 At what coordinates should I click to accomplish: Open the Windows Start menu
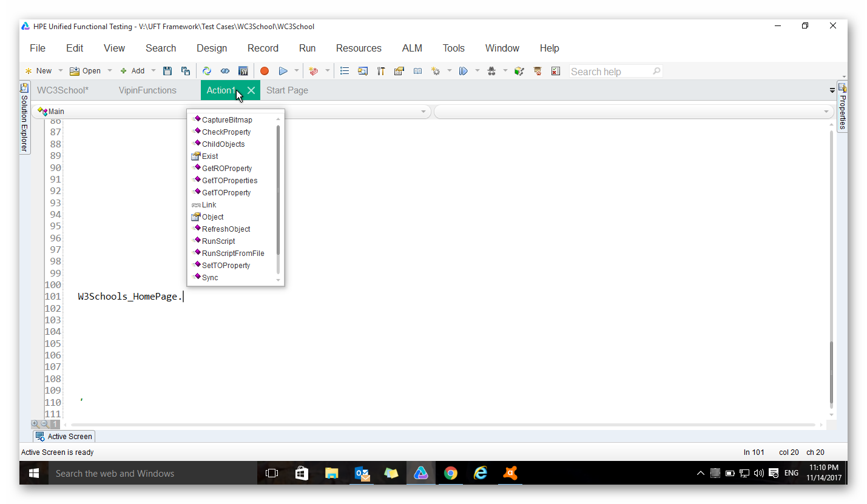pyautogui.click(x=34, y=473)
